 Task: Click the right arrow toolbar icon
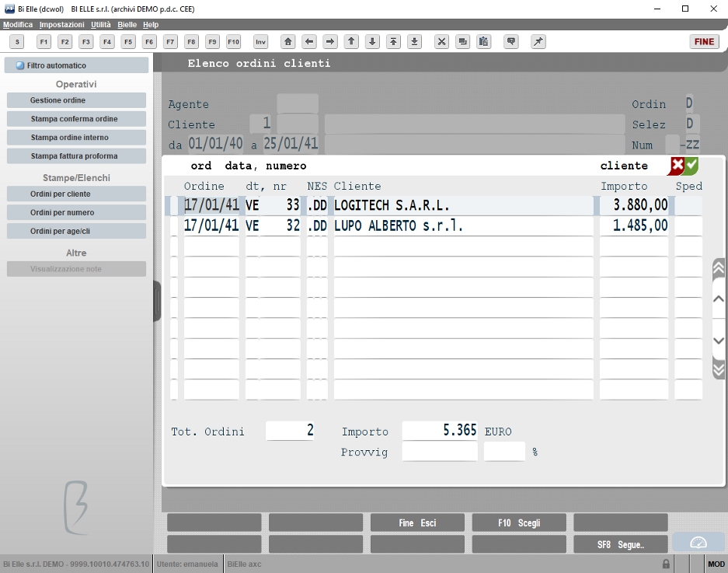pos(330,42)
